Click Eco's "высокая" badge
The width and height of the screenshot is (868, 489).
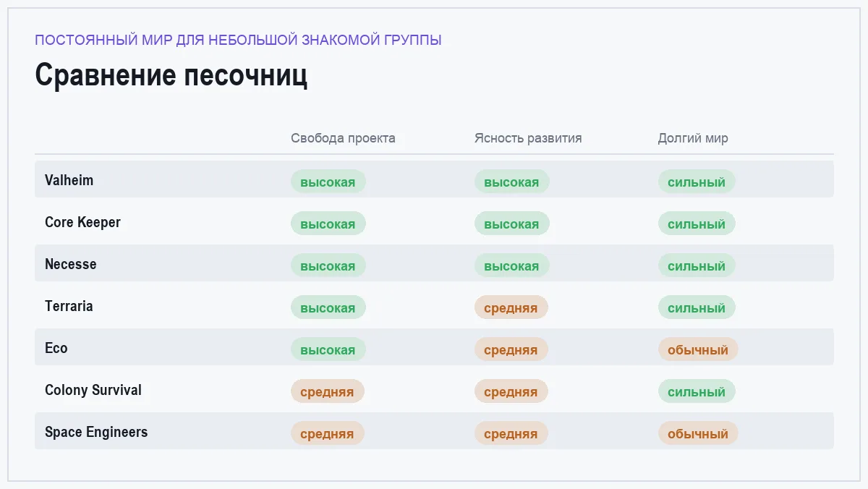click(x=328, y=349)
